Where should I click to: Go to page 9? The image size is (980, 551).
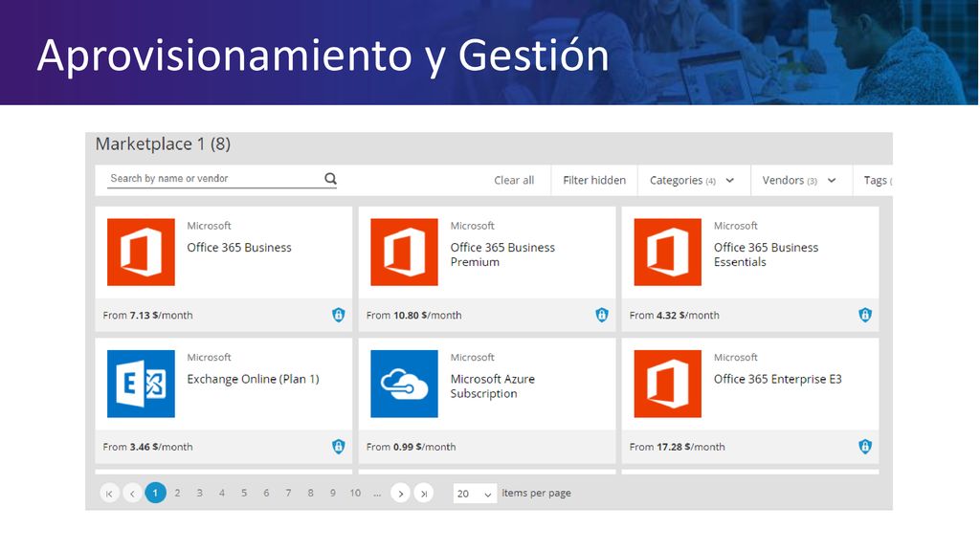tap(332, 493)
